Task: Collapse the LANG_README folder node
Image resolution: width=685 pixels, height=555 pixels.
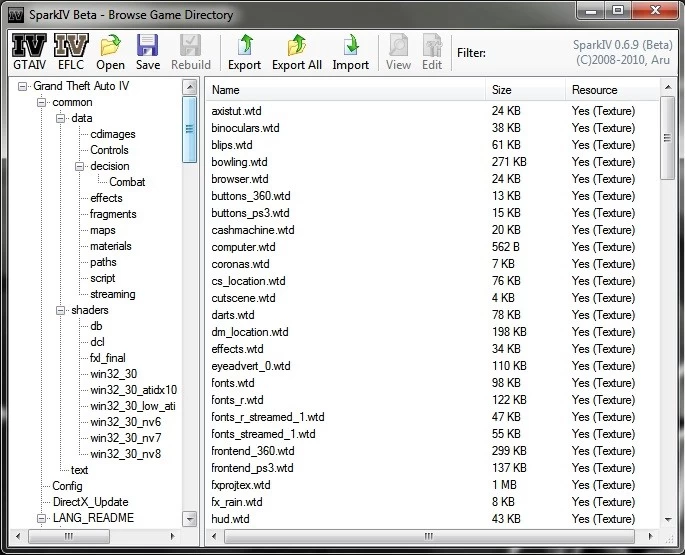Action: click(42, 518)
